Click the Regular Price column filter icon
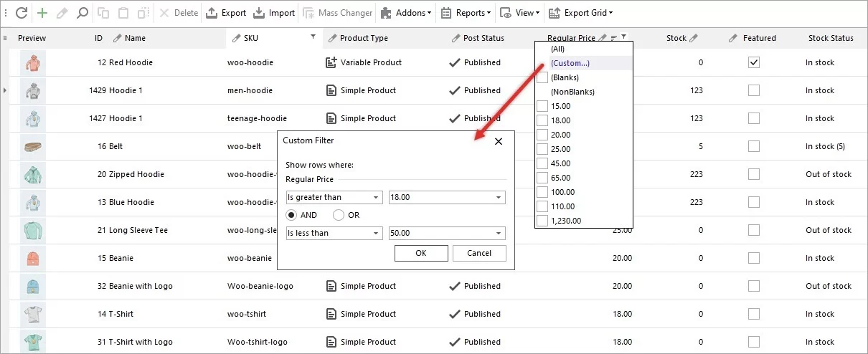Screen dimensions: 868x354 click(x=624, y=37)
